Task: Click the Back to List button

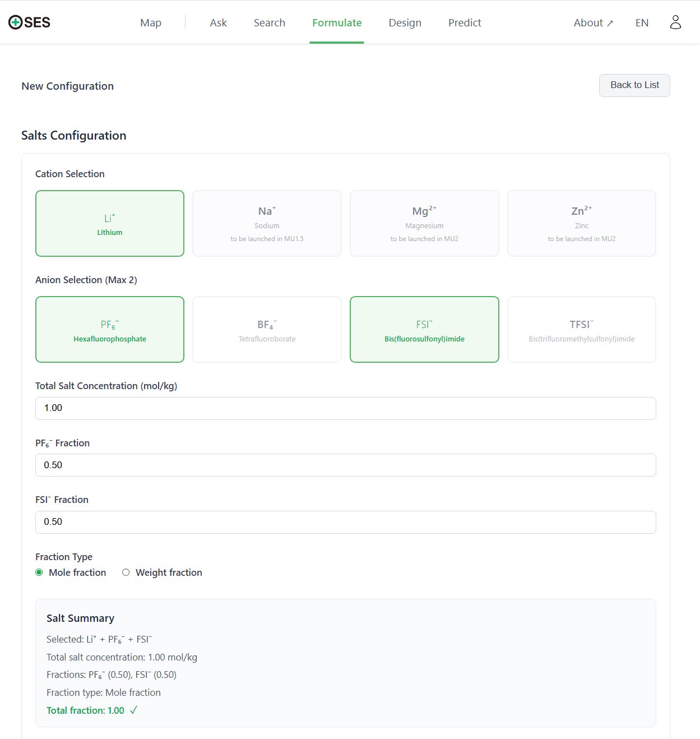Action: coord(634,85)
